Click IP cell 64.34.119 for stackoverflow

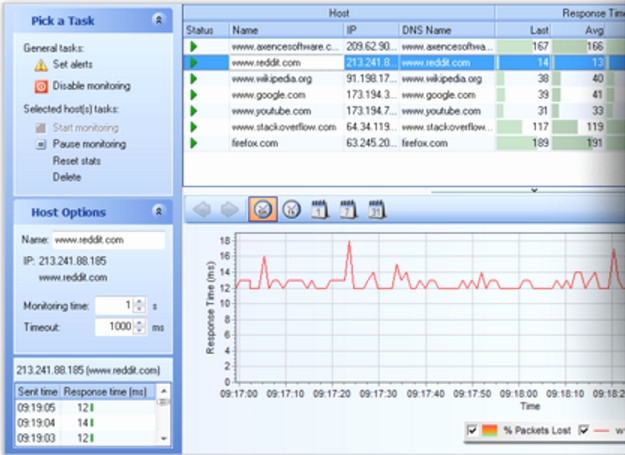click(371, 127)
